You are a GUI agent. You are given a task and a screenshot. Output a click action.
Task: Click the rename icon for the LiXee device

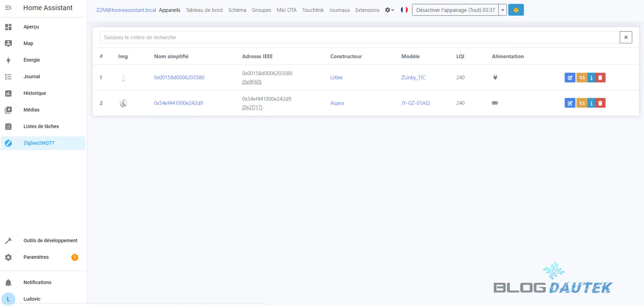570,78
